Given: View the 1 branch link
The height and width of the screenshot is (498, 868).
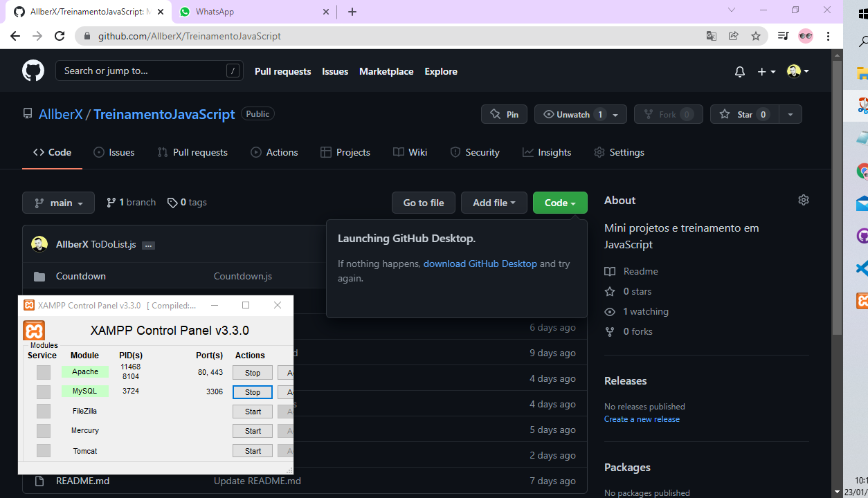Looking at the screenshot, I should pyautogui.click(x=131, y=203).
